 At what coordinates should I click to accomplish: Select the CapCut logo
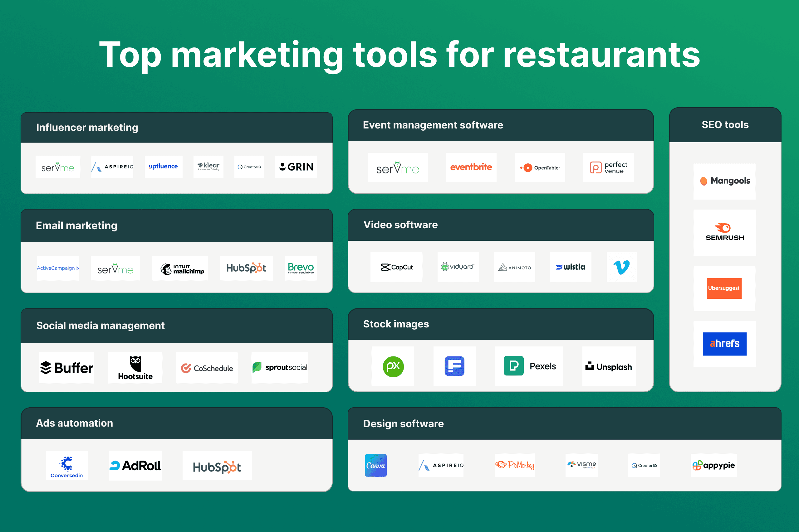point(396,267)
